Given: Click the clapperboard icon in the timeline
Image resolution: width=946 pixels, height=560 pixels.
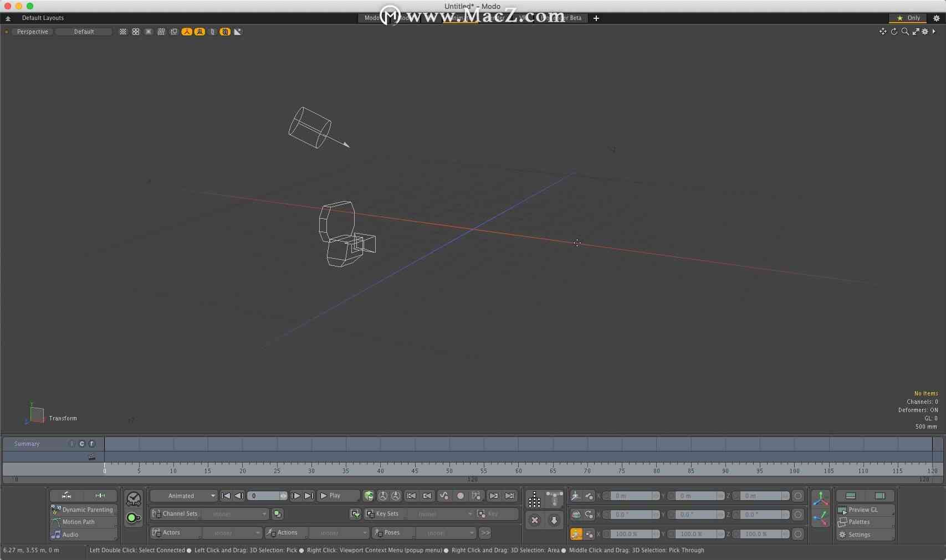Looking at the screenshot, I should point(91,457).
